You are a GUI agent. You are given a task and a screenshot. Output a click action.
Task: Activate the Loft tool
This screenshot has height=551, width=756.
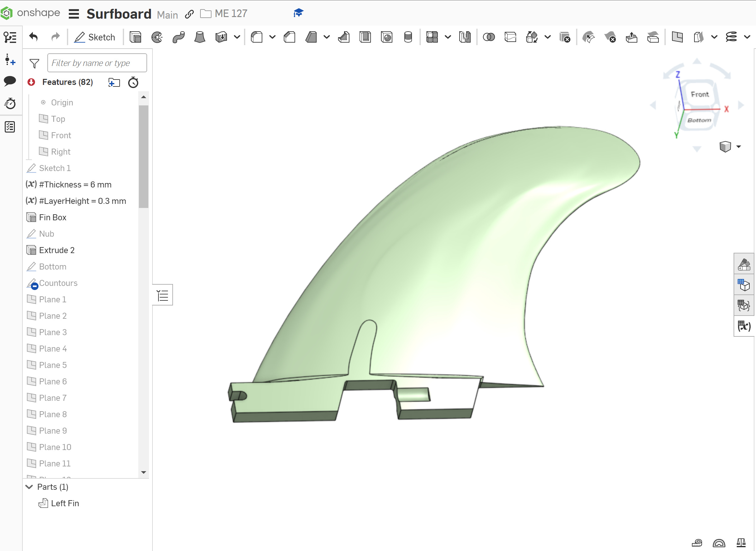(x=199, y=37)
